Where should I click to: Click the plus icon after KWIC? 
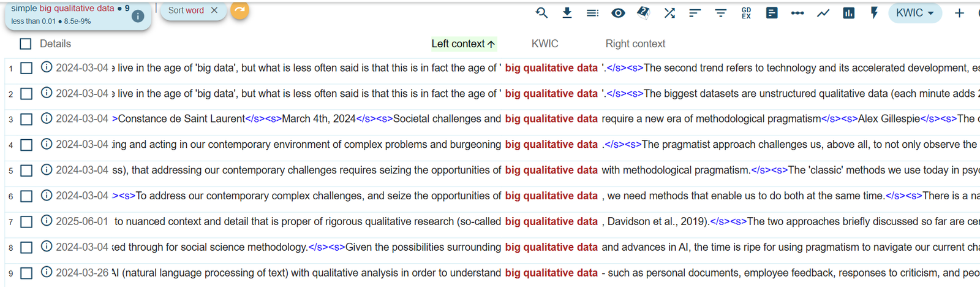959,13
